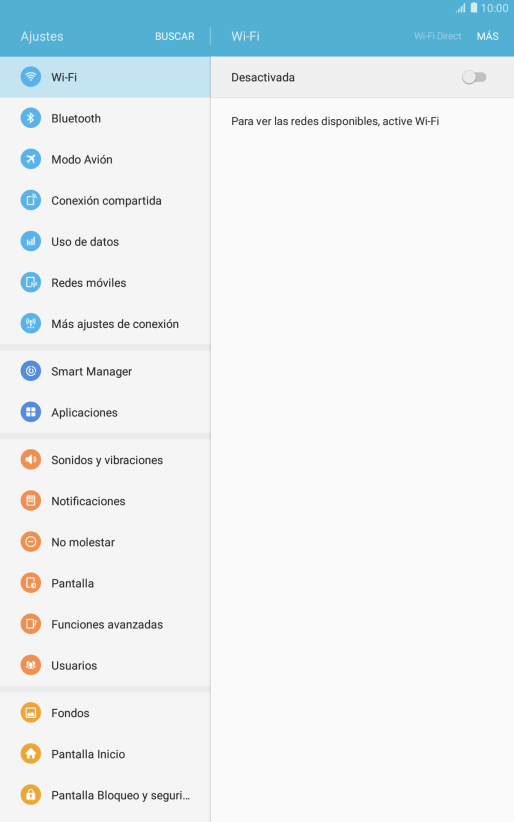Select the Sonidos y vibraciones speaker icon
This screenshot has width=514, height=822.
(x=30, y=460)
